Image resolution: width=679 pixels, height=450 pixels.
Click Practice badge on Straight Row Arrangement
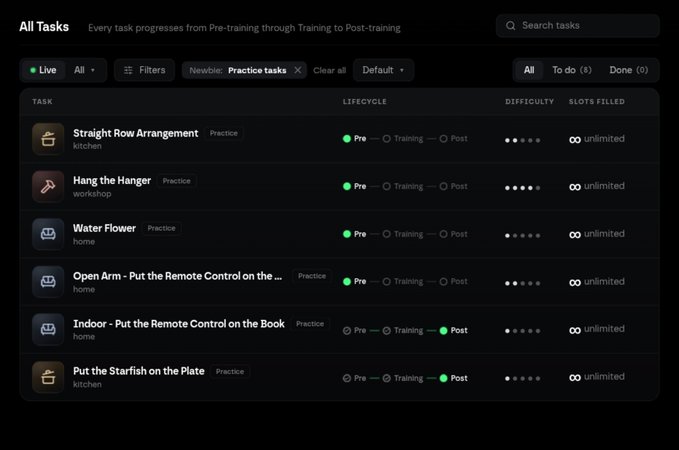pyautogui.click(x=223, y=133)
